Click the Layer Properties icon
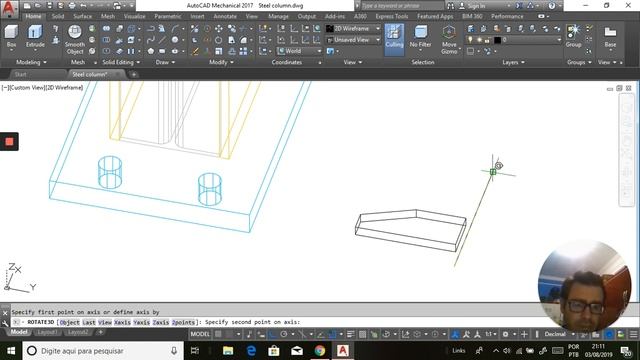 pyautogui.click(x=471, y=29)
